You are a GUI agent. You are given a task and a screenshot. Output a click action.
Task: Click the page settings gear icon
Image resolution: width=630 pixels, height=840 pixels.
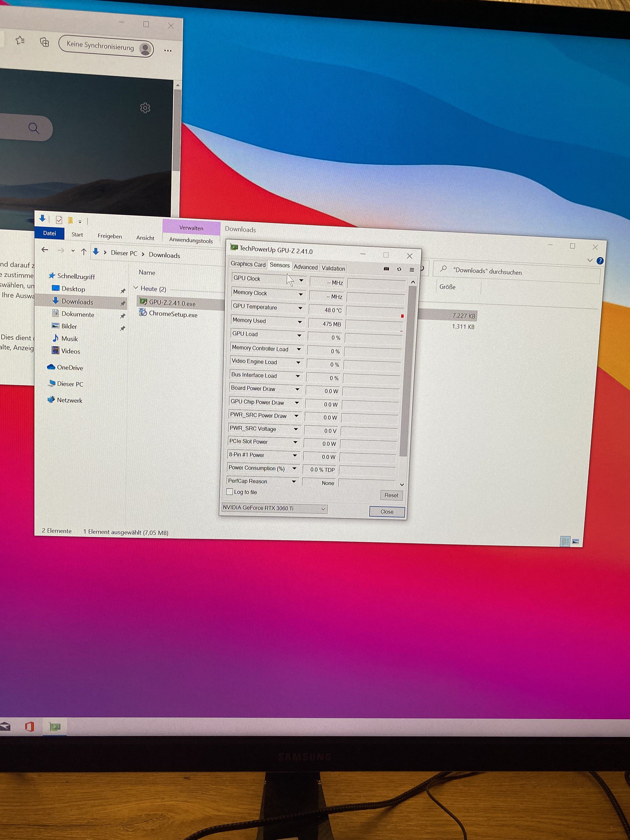pos(145,108)
